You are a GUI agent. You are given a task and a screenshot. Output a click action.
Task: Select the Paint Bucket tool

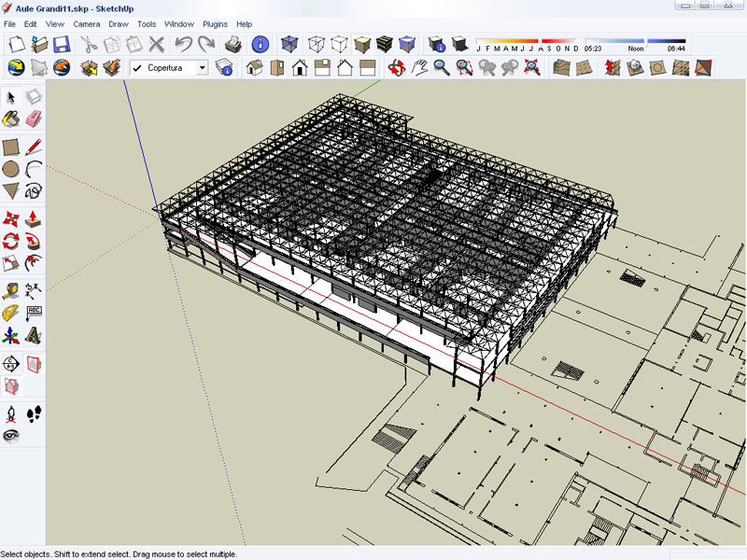coord(11,119)
